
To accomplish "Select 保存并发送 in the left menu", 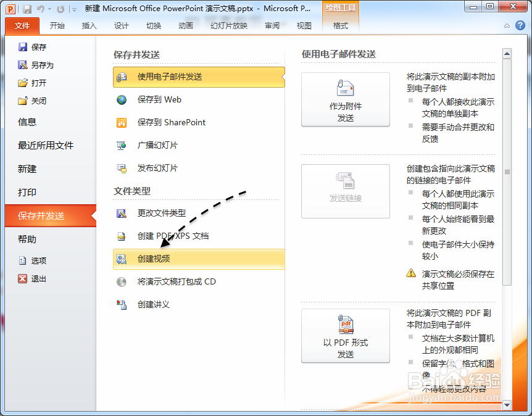I will pyautogui.click(x=51, y=216).
